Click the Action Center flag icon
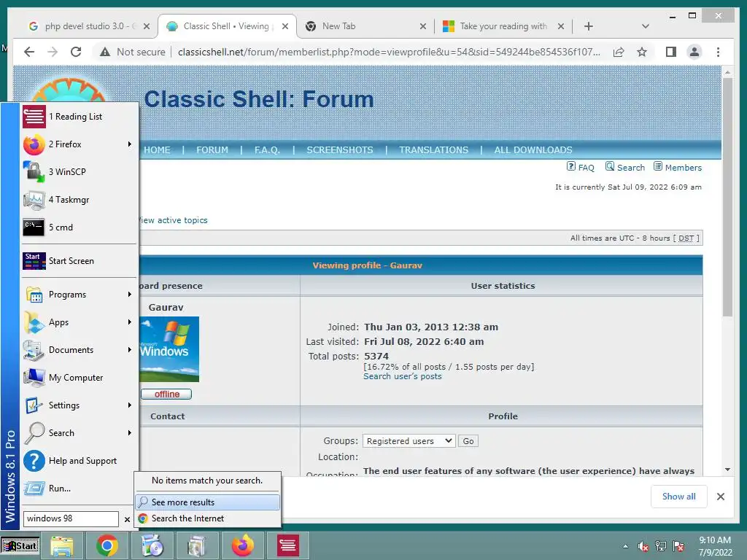The image size is (747, 560). tap(678, 546)
